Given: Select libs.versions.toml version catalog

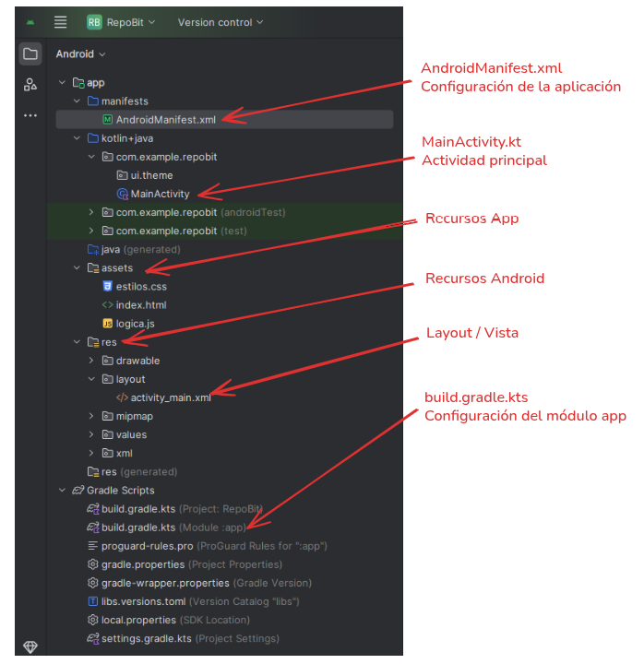Looking at the screenshot, I should pos(200,601).
